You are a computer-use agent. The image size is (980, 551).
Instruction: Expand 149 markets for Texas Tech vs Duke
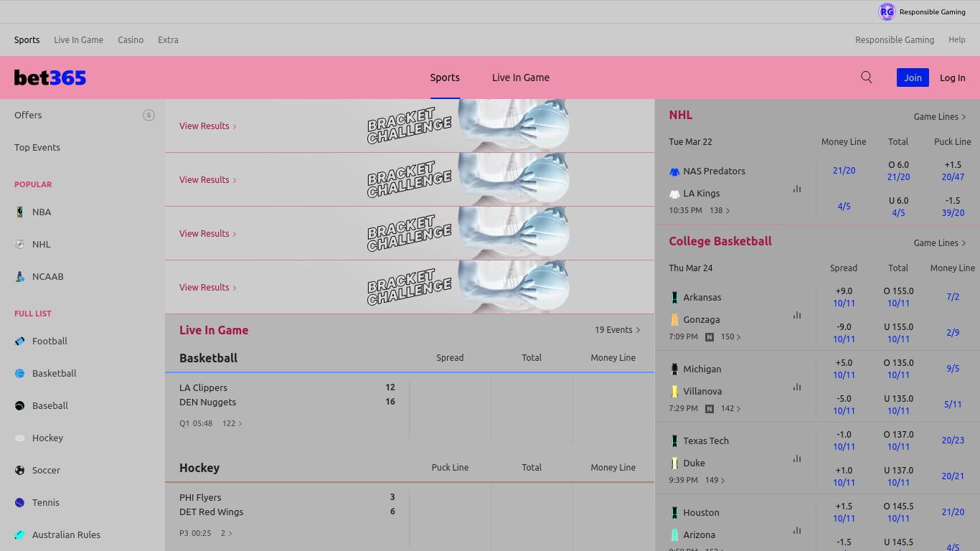tap(715, 480)
